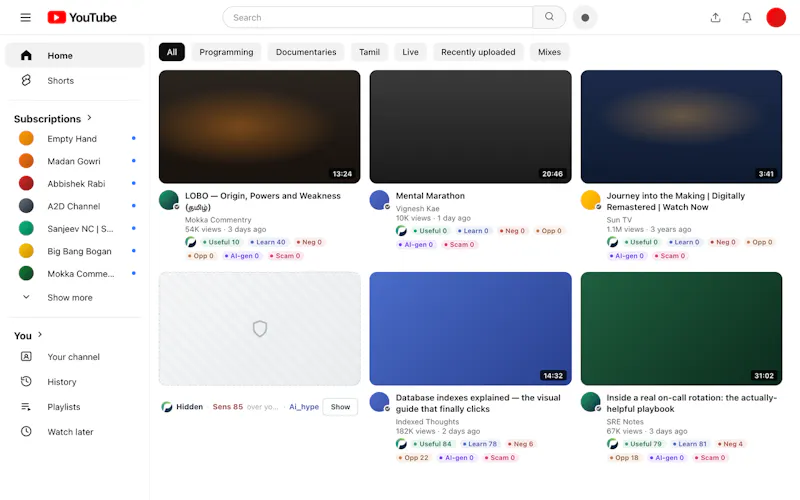
Task: Select the Recently uploaded chip
Action: pyautogui.click(x=478, y=52)
